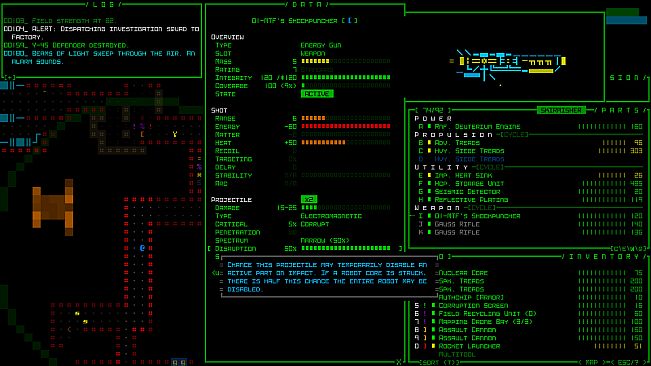This screenshot has width=651, height=366.
Task: Click the orange Range bar
Action: point(313,118)
